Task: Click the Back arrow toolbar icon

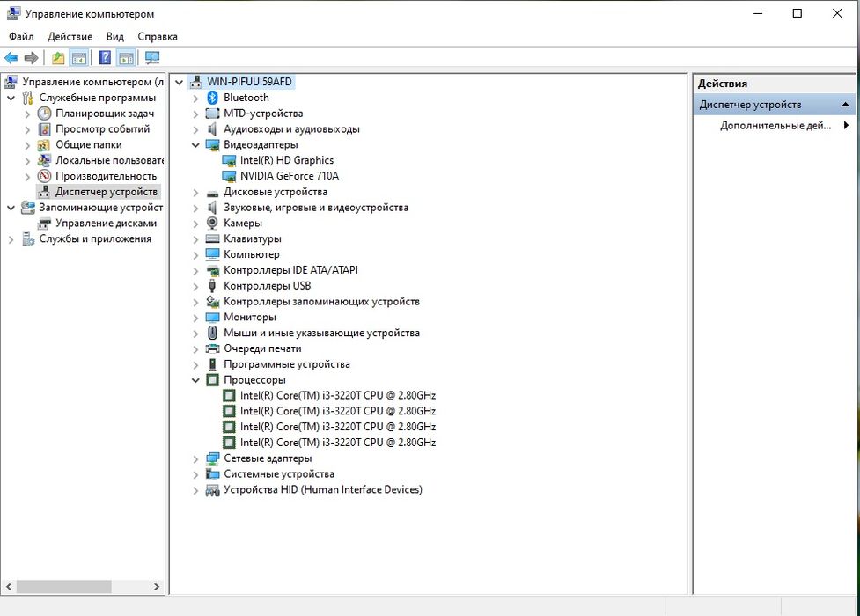Action: tap(11, 57)
